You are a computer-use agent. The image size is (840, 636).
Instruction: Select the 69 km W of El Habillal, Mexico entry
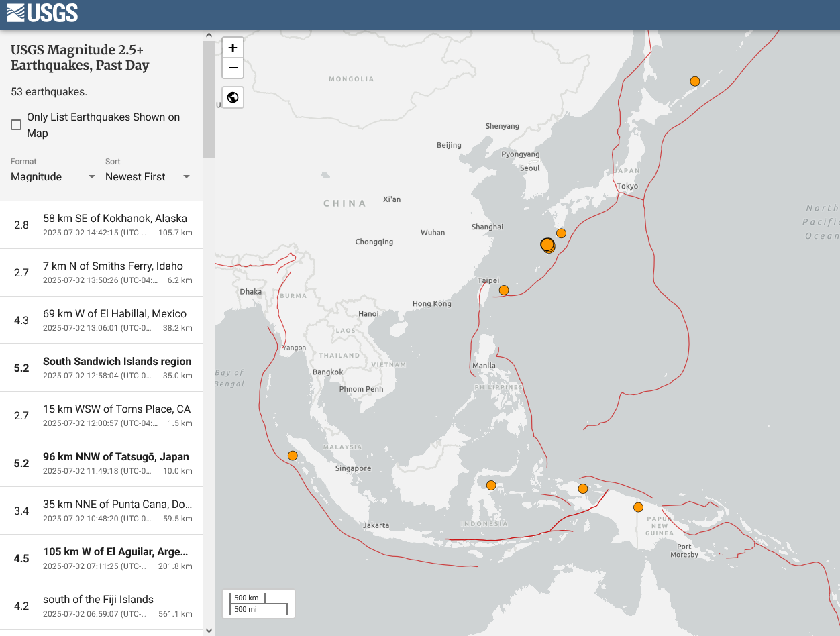(x=101, y=320)
